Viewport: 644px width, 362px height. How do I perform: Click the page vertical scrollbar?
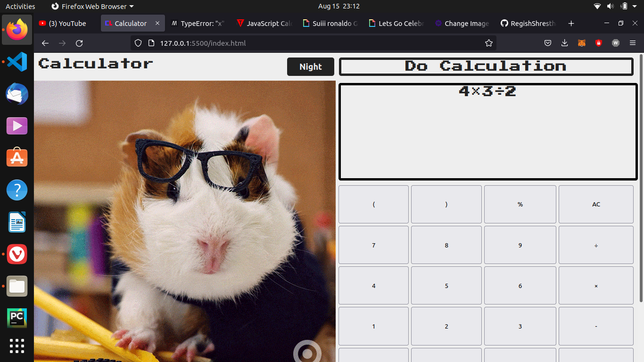641,179
